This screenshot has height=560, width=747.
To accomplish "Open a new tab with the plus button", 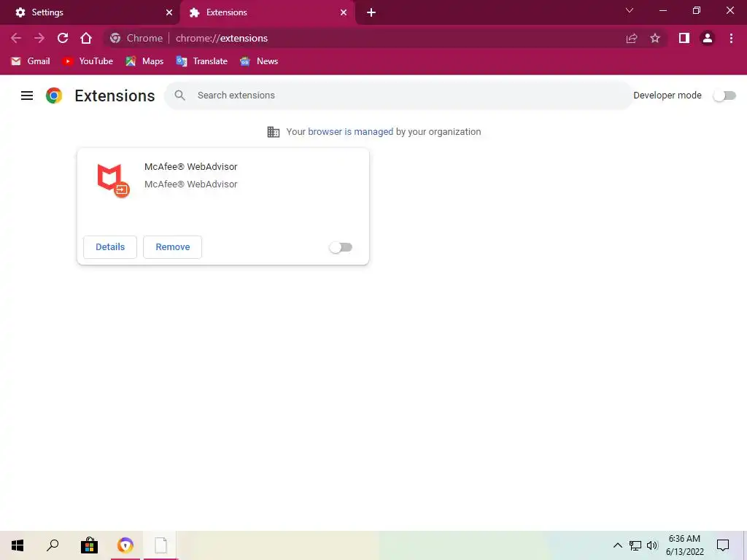I will (371, 12).
